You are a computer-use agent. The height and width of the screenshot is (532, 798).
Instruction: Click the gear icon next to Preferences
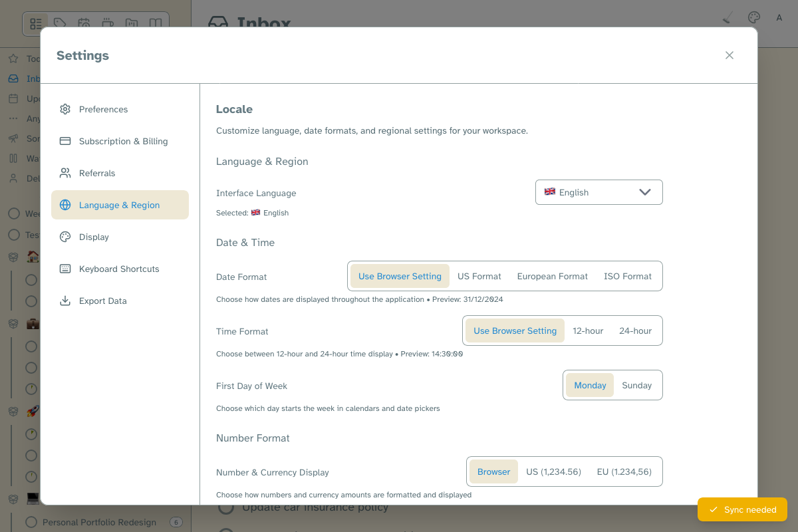[x=65, y=109]
